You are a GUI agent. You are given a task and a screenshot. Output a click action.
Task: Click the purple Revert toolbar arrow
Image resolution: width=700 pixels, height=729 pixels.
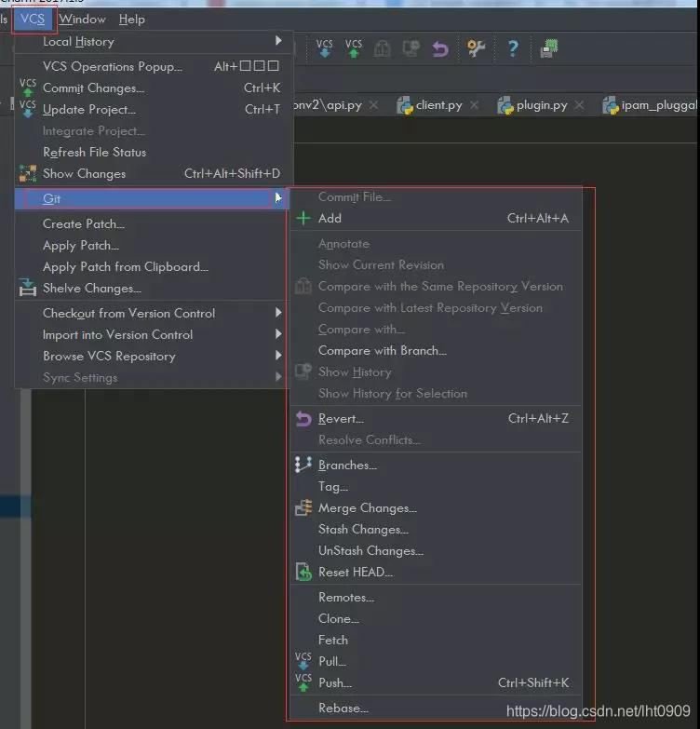(x=439, y=48)
